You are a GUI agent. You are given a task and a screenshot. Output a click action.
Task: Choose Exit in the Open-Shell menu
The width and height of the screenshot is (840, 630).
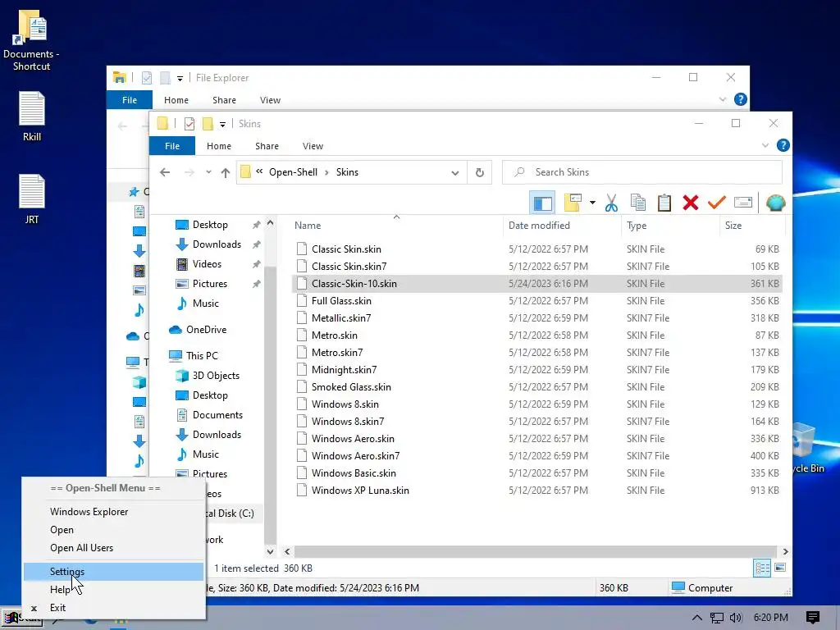point(113,608)
